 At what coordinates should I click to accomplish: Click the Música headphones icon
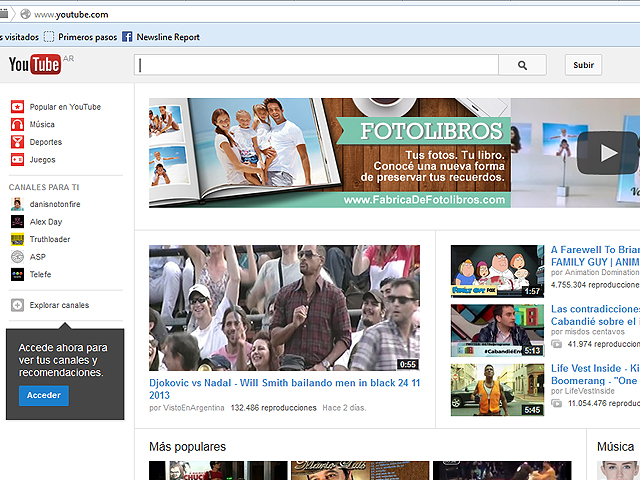click(18, 124)
